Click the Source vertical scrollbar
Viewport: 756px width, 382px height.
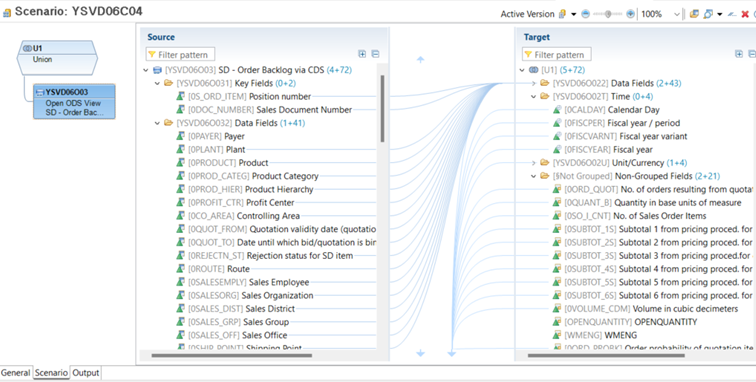pos(382,109)
